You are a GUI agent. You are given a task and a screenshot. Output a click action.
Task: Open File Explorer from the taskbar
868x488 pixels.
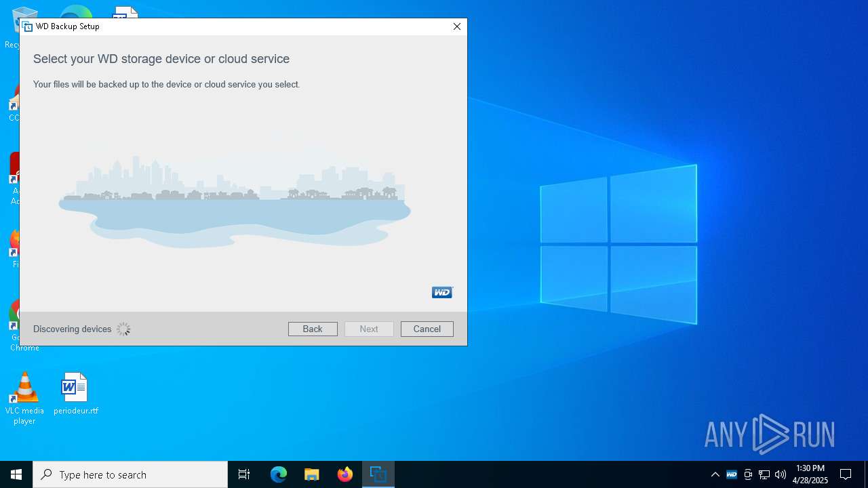coord(312,474)
